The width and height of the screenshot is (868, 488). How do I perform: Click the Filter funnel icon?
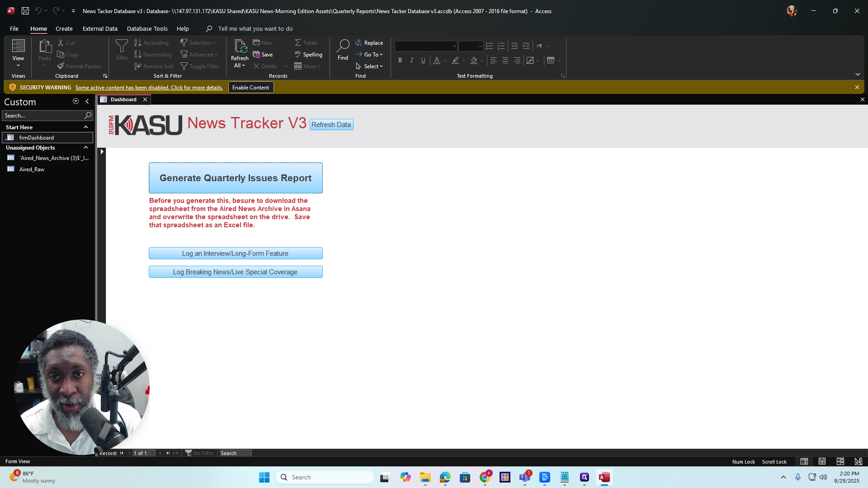[x=122, y=50]
